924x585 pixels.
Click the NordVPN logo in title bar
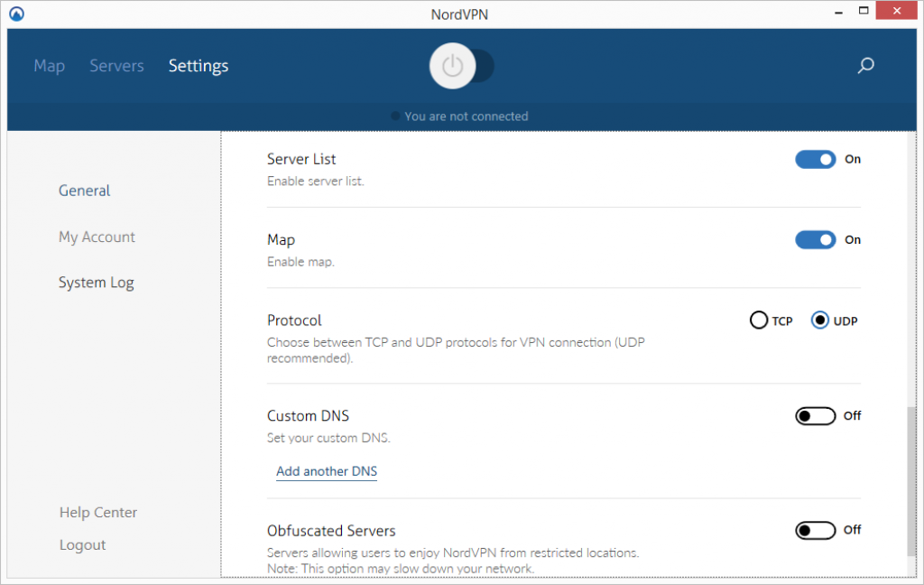pos(16,13)
